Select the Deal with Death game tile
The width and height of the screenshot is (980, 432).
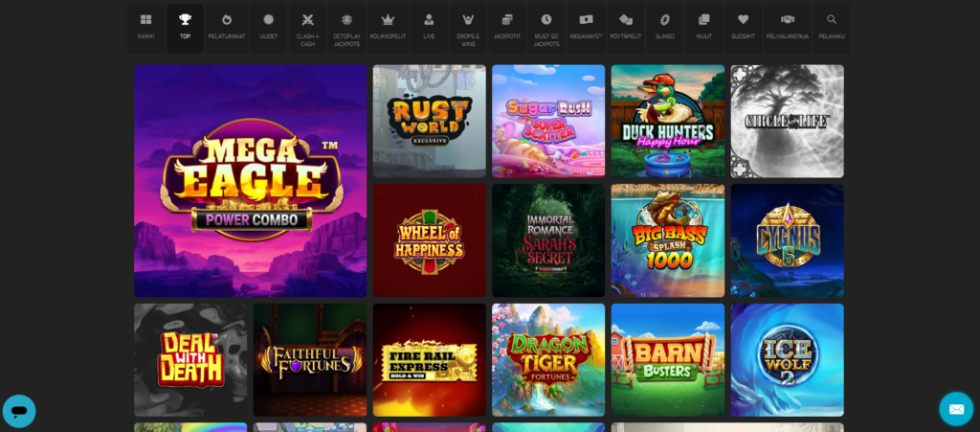(x=190, y=359)
